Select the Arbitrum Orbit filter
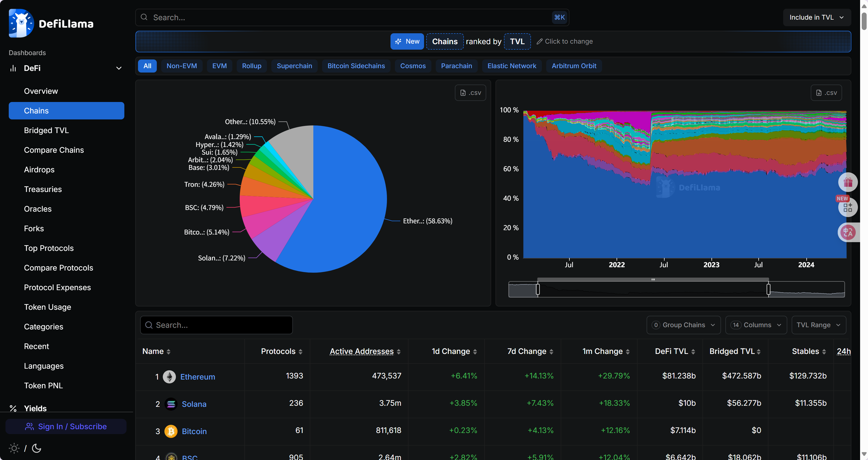This screenshot has width=868, height=460. click(x=574, y=66)
